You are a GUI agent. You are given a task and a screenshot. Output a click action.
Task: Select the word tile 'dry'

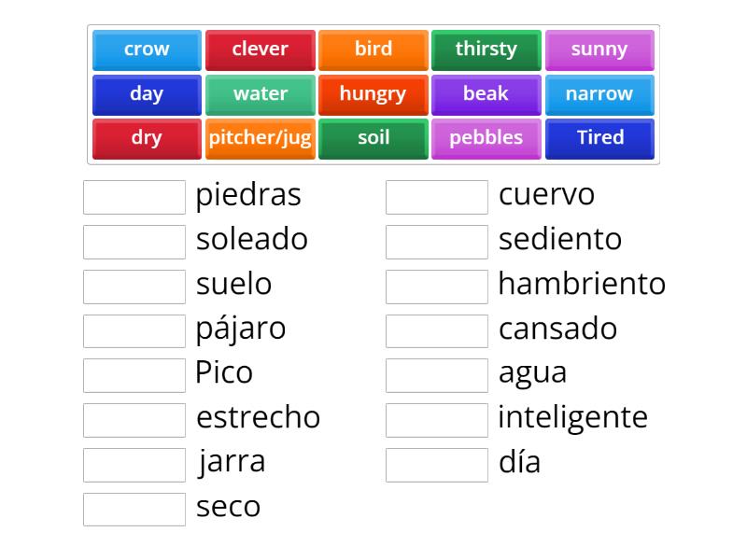coord(146,137)
